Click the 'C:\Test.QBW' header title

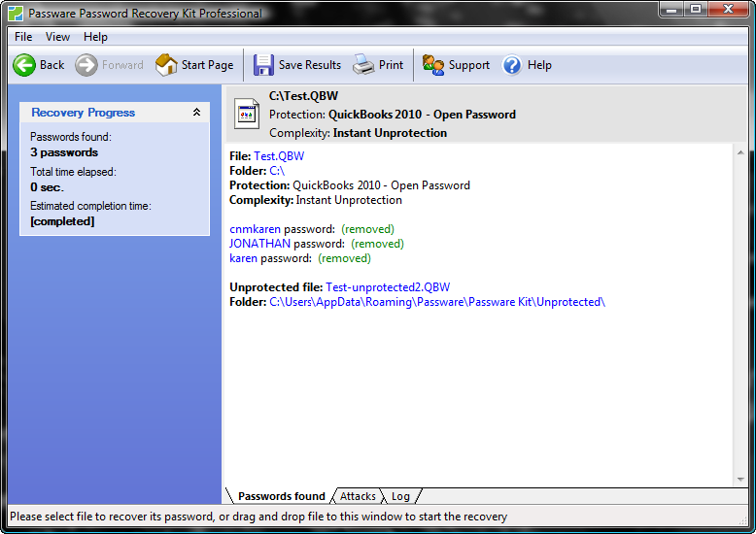click(304, 96)
